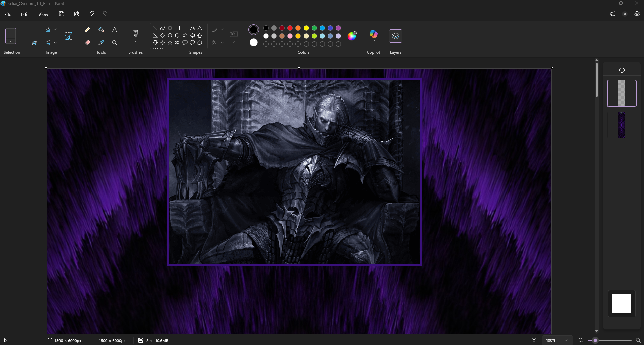Open the 100% zoom level dropdown
The image size is (644, 345).
(557, 340)
